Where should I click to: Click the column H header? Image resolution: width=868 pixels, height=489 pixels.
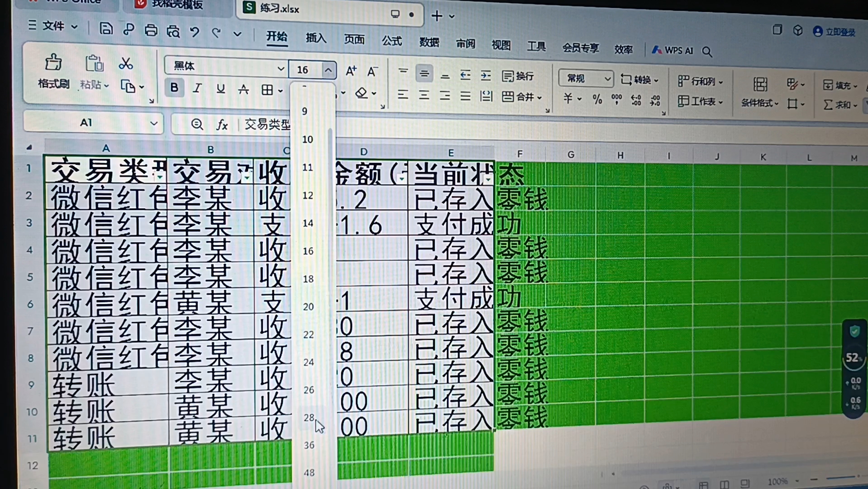coord(620,155)
